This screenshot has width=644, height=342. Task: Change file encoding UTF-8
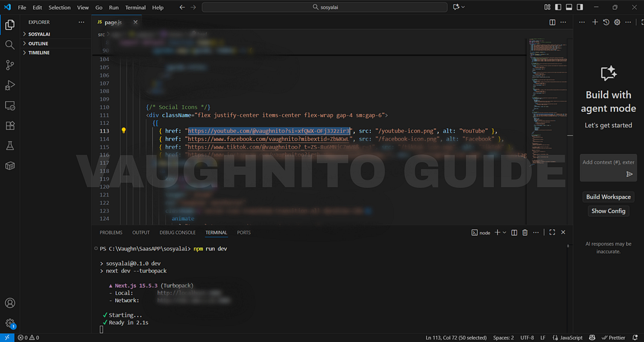(527, 337)
